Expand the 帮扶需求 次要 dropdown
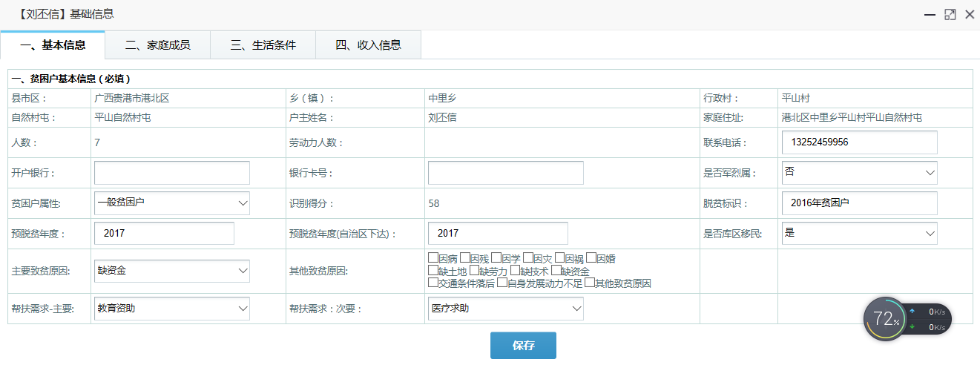This screenshot has height=365, width=980. 506,308
